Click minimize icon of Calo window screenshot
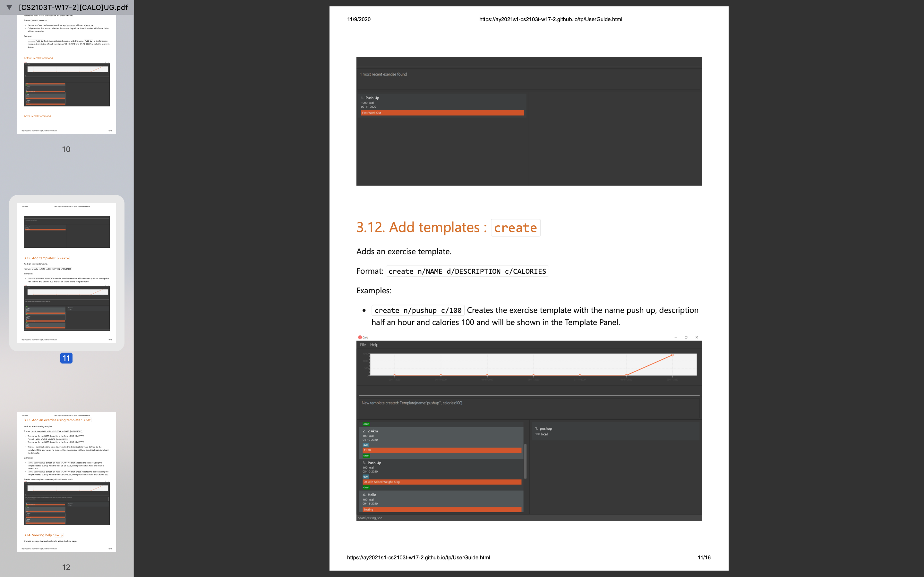Screen dimensions: 924x577 click(x=675, y=337)
